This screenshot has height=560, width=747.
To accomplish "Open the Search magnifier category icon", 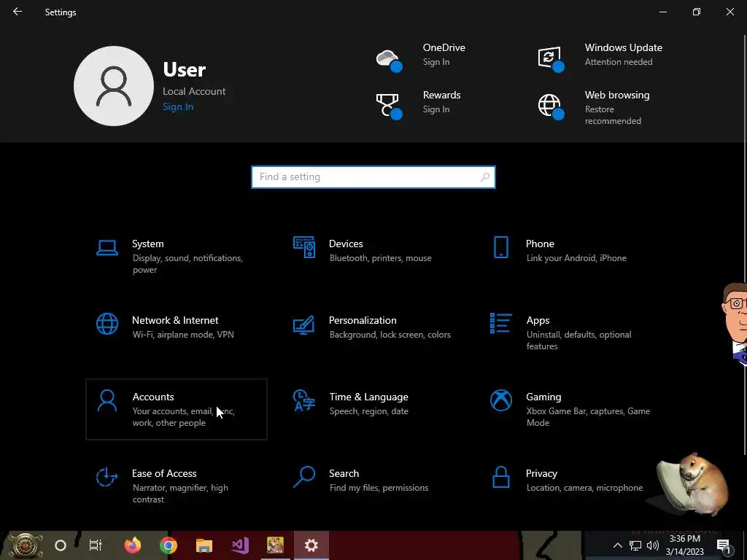I will pos(304,477).
